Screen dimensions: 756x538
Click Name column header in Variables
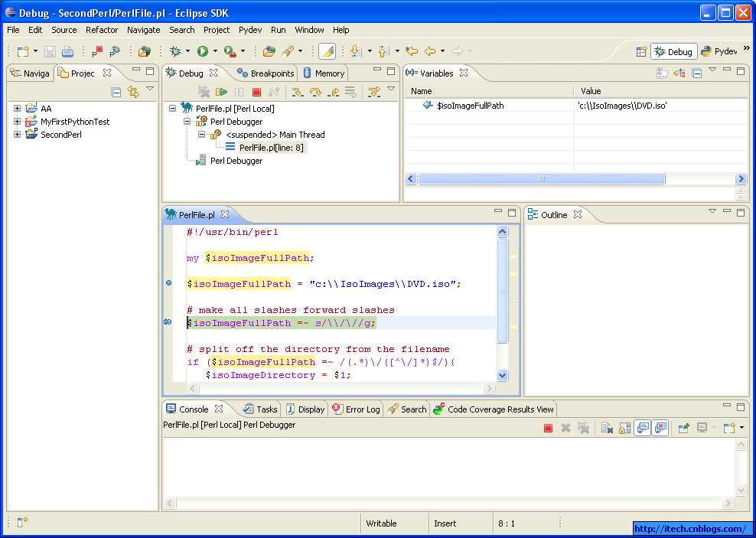pos(488,91)
